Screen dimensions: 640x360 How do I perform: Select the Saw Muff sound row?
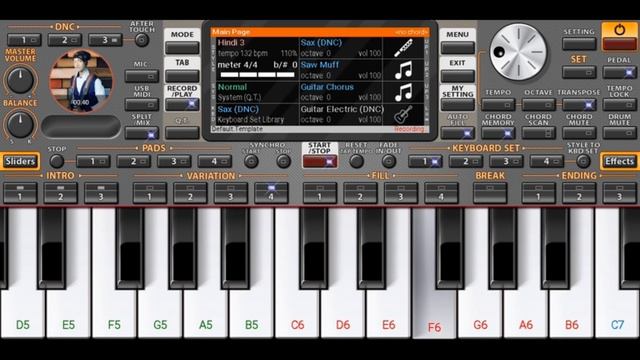(x=341, y=70)
